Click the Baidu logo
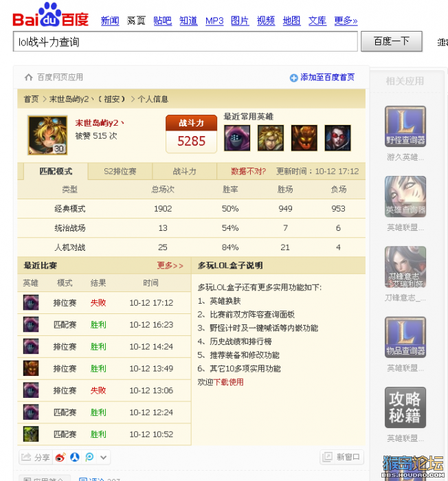Viewport: 448px width, 481px height. click(51, 14)
